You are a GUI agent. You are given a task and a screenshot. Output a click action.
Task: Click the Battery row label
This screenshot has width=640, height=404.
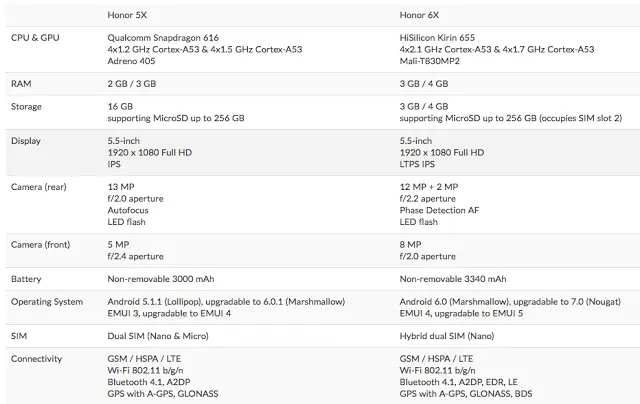(26, 279)
